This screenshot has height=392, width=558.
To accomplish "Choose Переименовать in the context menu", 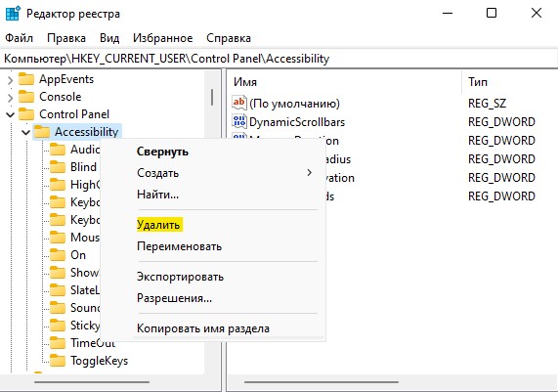I will (x=212, y=246).
